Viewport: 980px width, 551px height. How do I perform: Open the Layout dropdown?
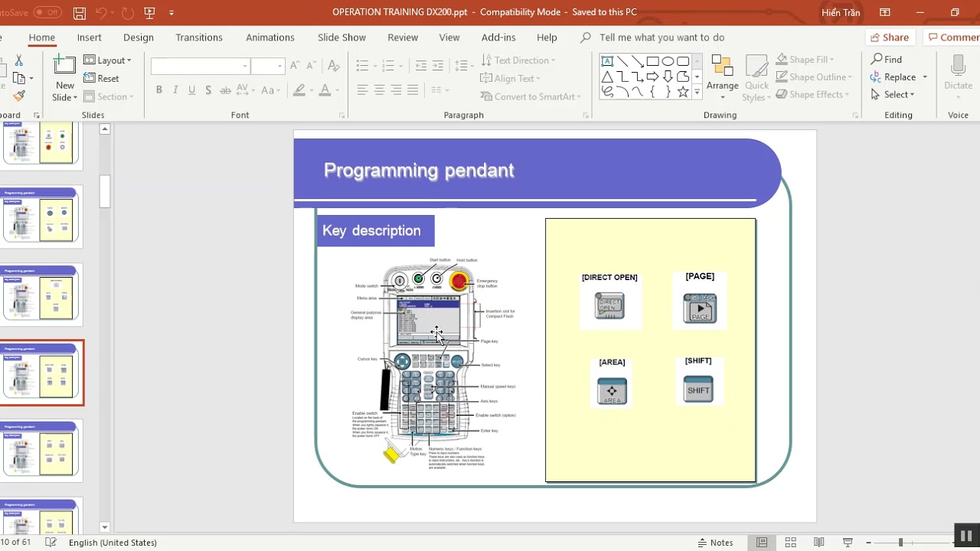pyautogui.click(x=107, y=60)
